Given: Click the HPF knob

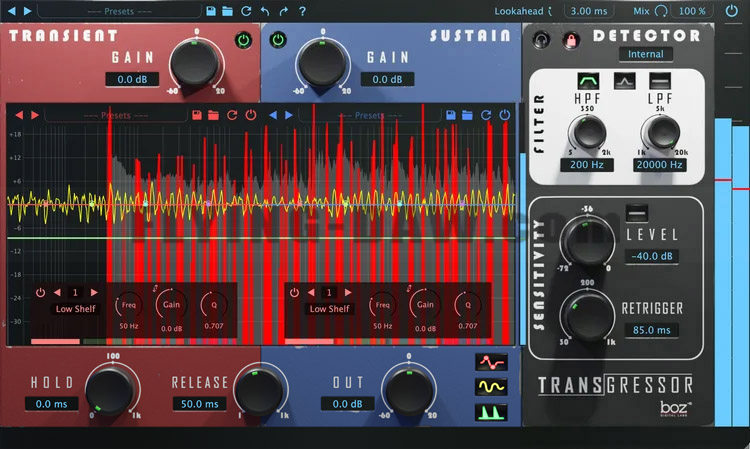Looking at the screenshot, I should tap(588, 133).
